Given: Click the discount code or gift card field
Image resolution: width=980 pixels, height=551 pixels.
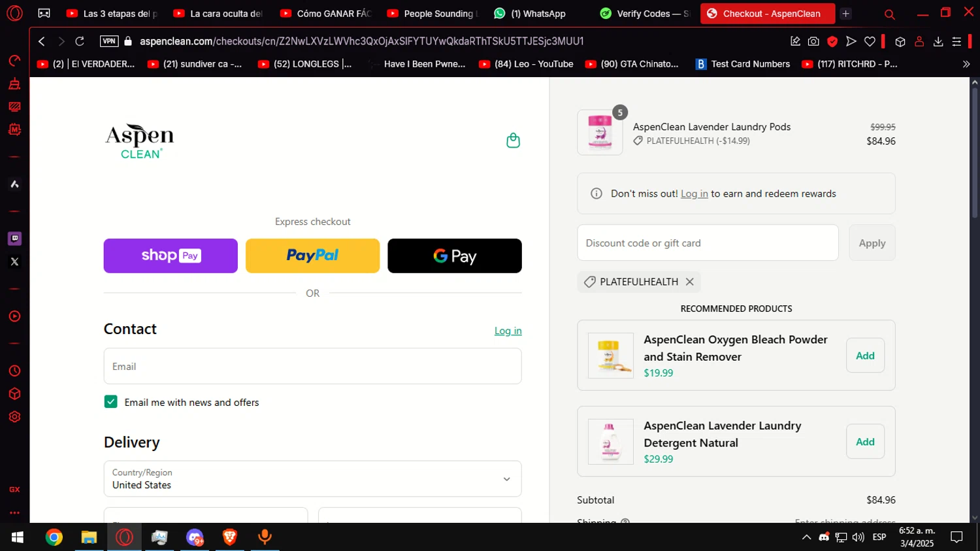Looking at the screenshot, I should (708, 242).
